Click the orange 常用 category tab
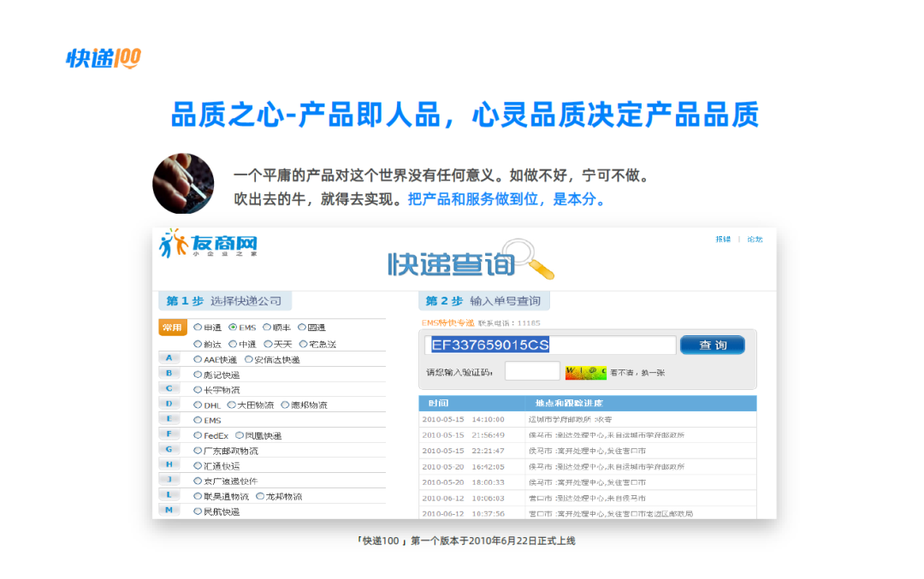Viewport: 924px width, 579px height. pyautogui.click(x=173, y=328)
